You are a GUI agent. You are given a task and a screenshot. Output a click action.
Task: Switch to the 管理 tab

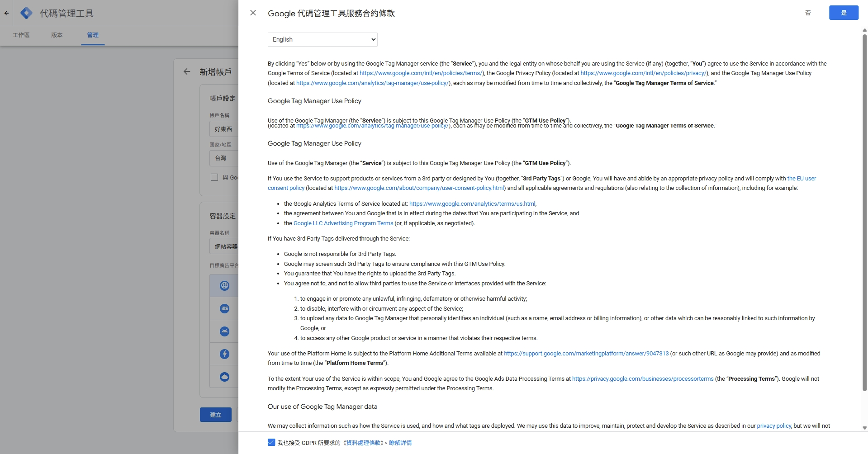[x=93, y=35]
